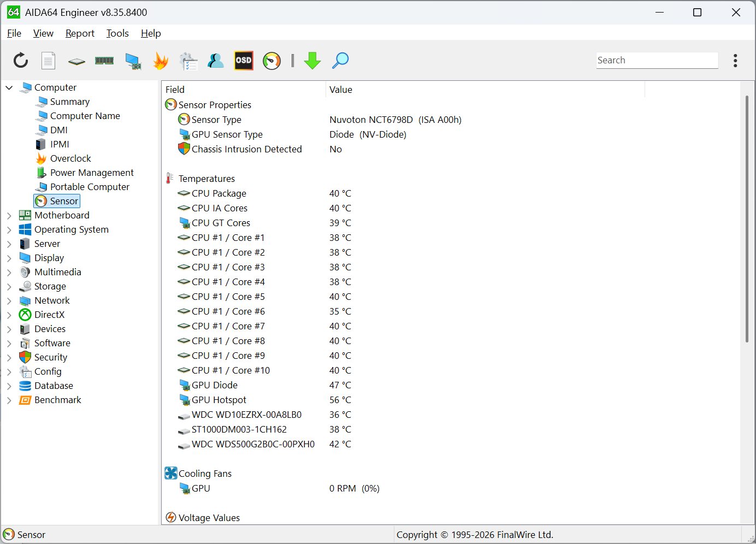The width and height of the screenshot is (756, 544).
Task: Select the GPU Diode temperature row
Action: tap(403, 385)
